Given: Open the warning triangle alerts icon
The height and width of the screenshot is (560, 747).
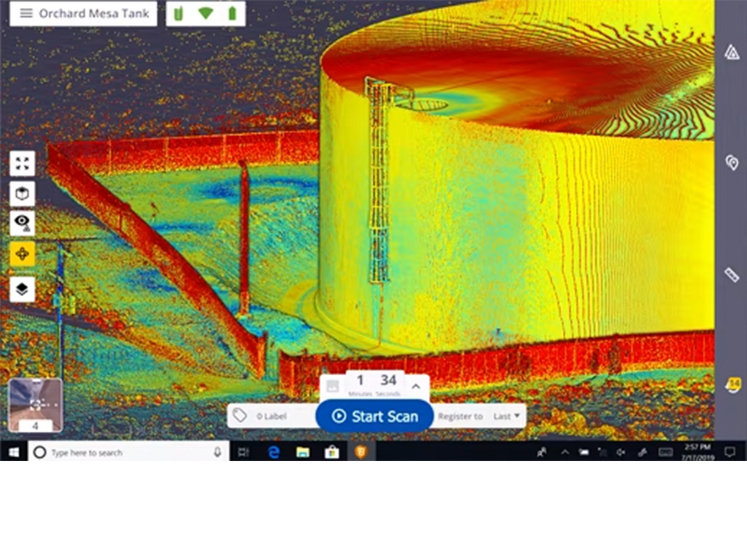Looking at the screenshot, I should coord(732,52).
